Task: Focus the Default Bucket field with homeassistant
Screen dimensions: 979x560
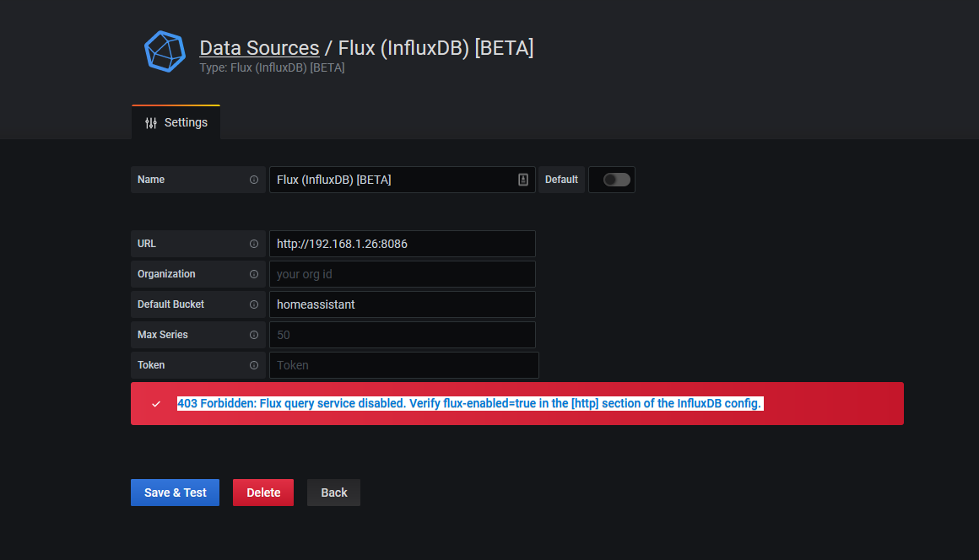Action: 402,304
